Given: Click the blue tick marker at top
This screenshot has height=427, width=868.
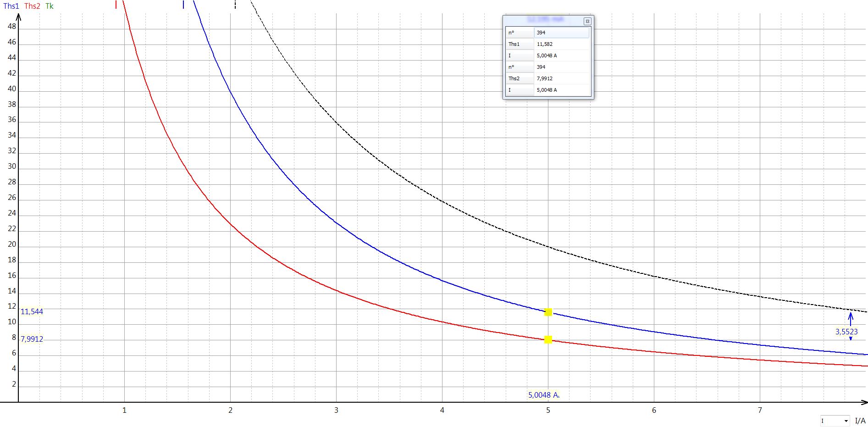Looking at the screenshot, I should [x=183, y=5].
